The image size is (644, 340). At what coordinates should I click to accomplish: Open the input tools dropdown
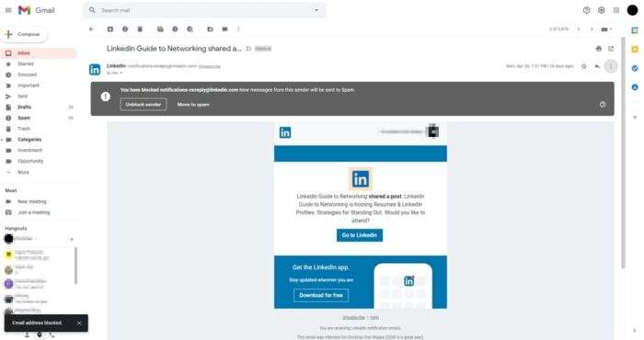606,29
